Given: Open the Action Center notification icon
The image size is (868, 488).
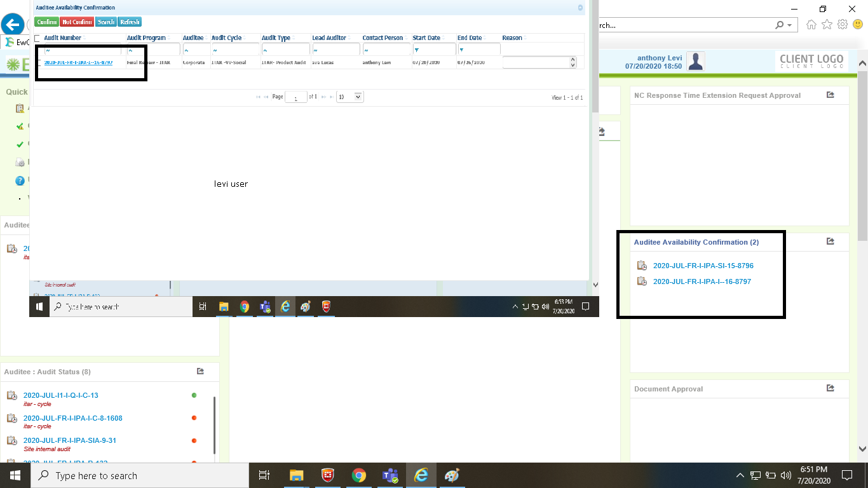Looking at the screenshot, I should tap(846, 475).
